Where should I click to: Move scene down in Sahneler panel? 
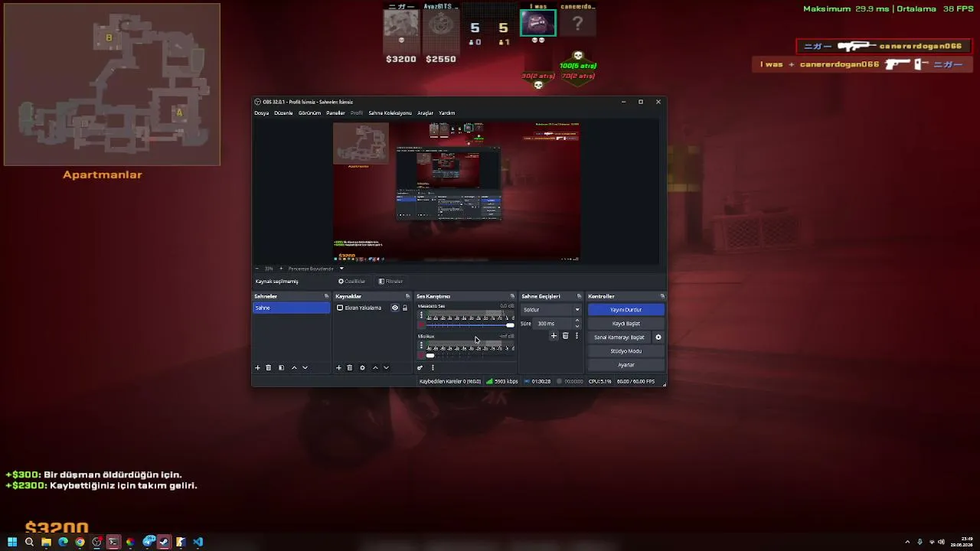click(x=305, y=368)
